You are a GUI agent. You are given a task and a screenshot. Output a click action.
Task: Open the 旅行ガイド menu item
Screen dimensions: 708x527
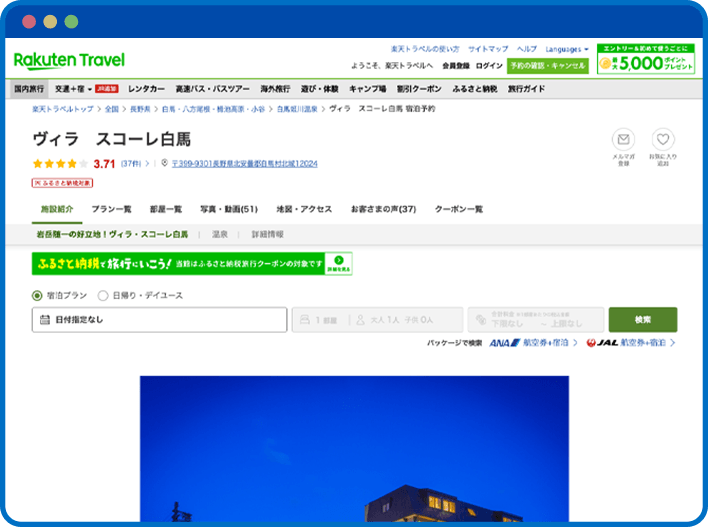tap(526, 89)
